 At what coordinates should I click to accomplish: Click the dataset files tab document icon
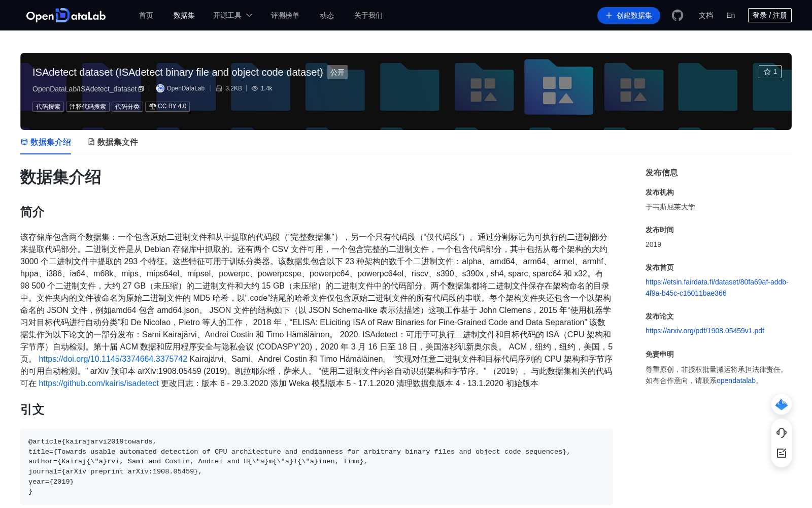(91, 142)
